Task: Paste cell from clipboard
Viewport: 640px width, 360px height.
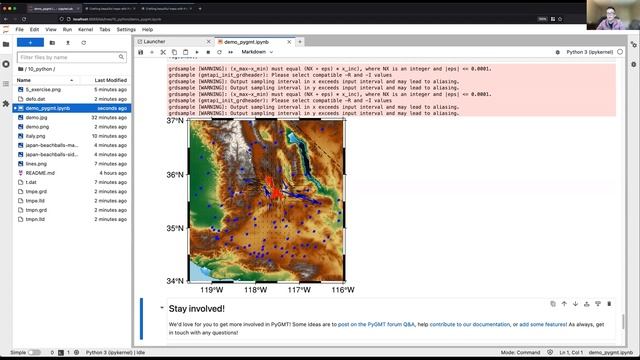Action: click(185, 52)
